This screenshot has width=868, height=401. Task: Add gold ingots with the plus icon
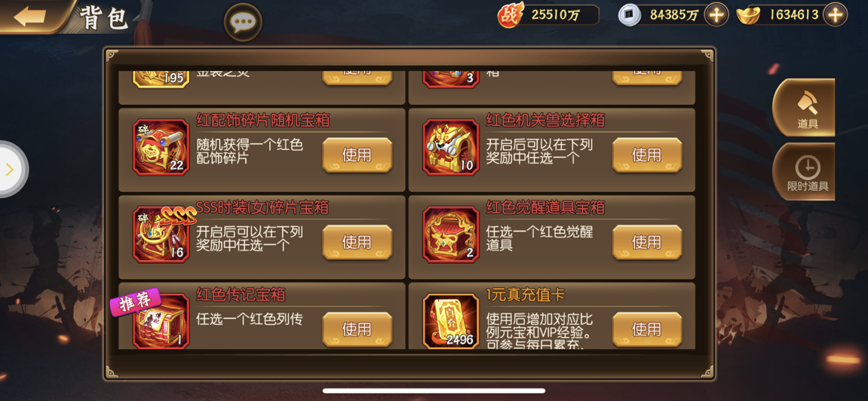click(x=835, y=15)
